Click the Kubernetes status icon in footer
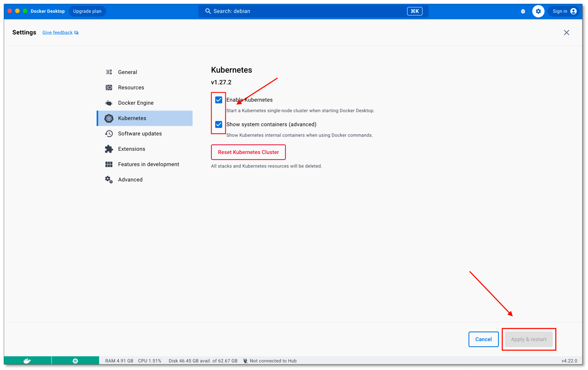The image size is (588, 370). (x=75, y=361)
